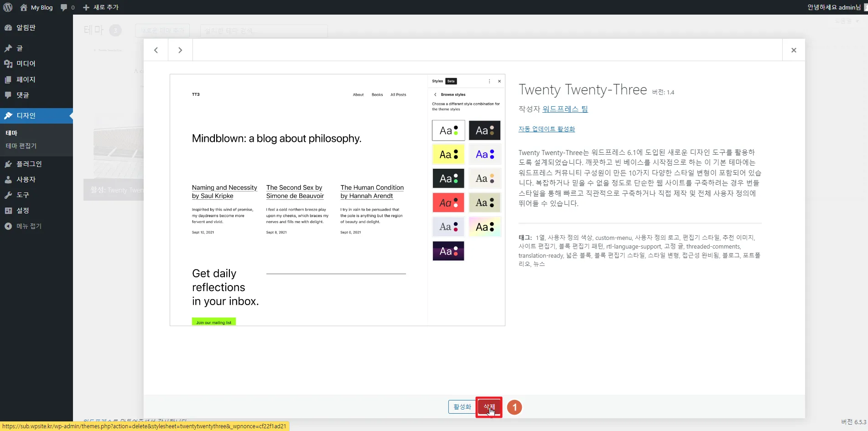
Task: Click the 설정 sliders icon
Action: (x=8, y=211)
